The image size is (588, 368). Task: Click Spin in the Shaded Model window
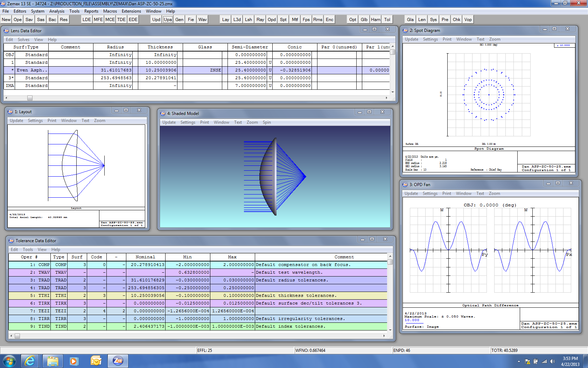click(267, 122)
